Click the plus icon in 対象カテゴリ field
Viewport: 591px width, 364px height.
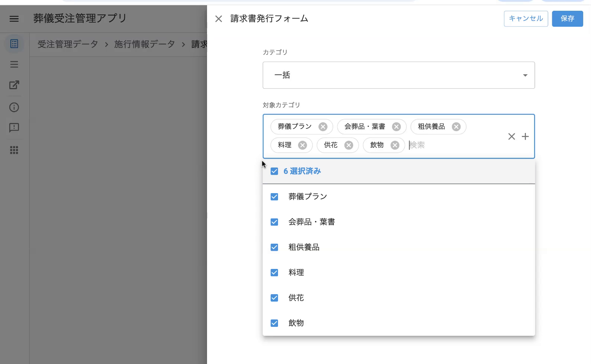click(x=525, y=136)
